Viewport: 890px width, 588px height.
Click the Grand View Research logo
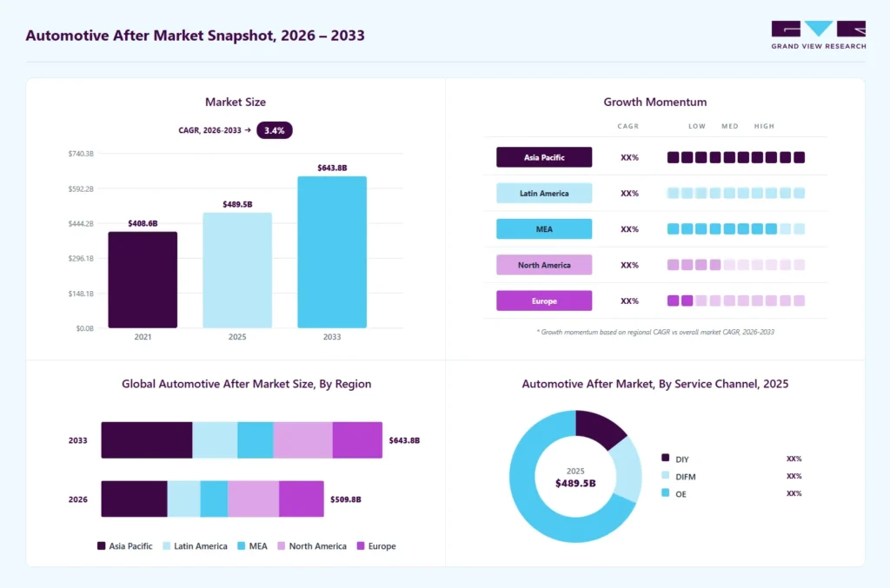tap(819, 35)
